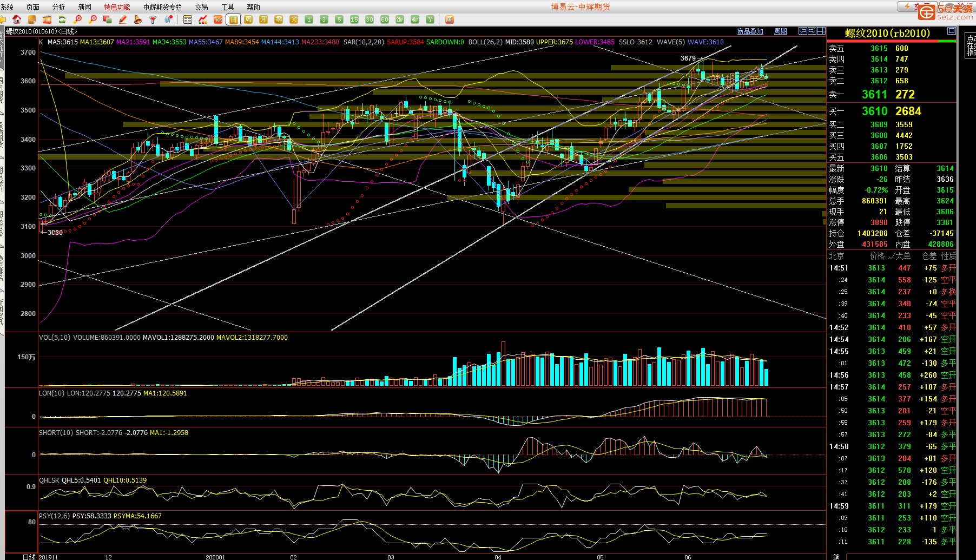Image resolution: width=976 pixels, height=560 pixels.
Task: Open the orange notes icon beside home
Action: point(32,19)
